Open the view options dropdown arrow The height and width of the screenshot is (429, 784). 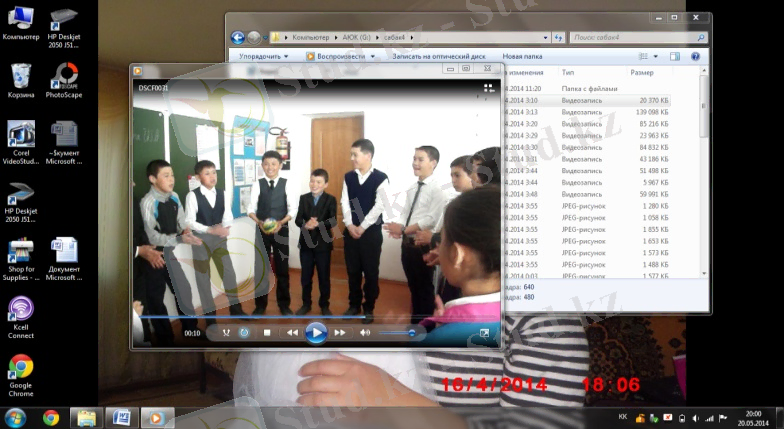click(x=657, y=57)
